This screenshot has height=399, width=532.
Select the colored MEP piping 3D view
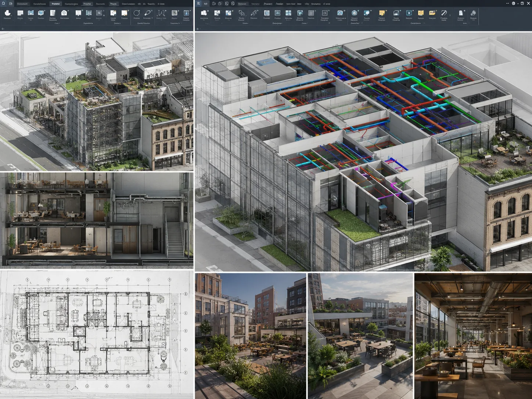(363, 152)
